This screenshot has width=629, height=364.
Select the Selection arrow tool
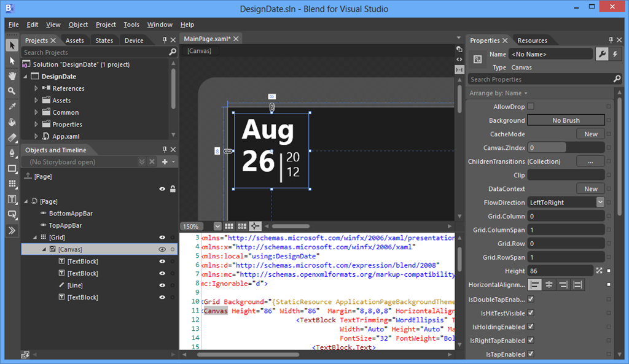click(12, 45)
